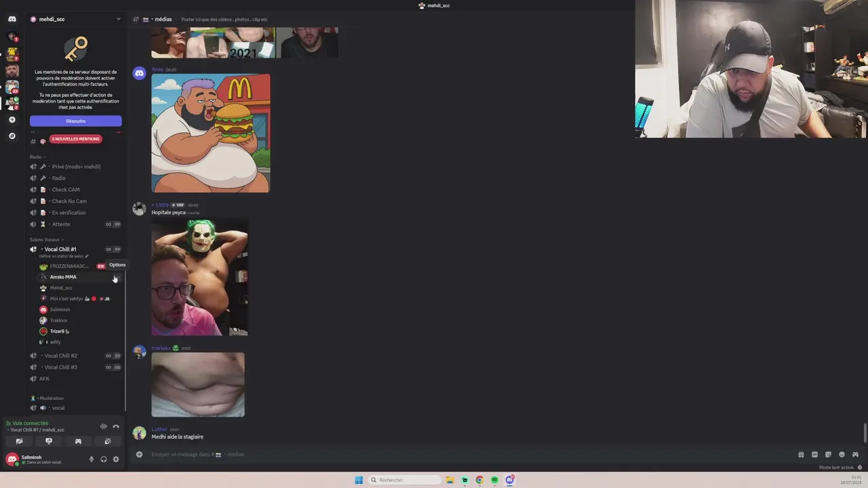868x488 pixels.
Task: Select user Trakinox in voice list
Action: click(58, 321)
